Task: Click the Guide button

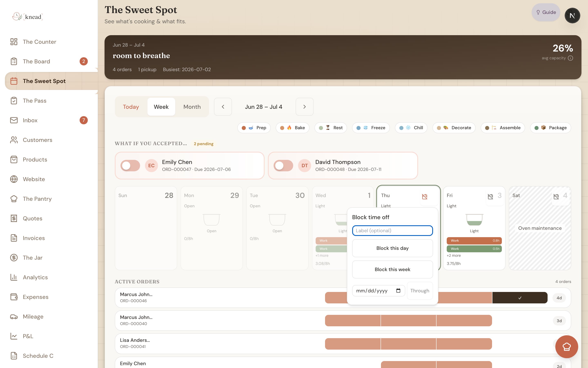Action: tap(546, 12)
